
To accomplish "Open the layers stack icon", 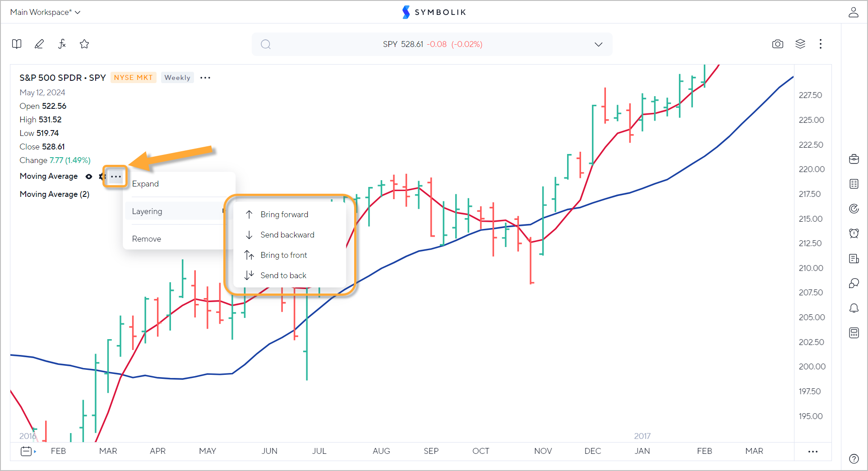I will [x=800, y=44].
